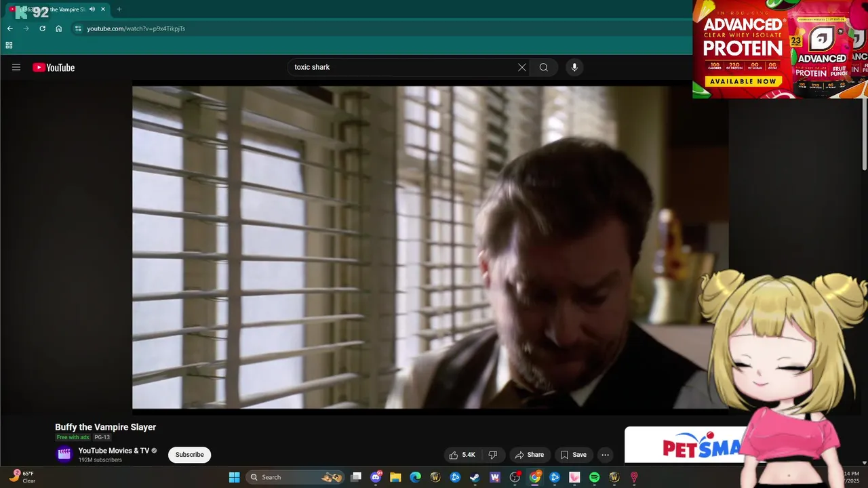Open the purple W app in taskbar
868x488 pixels.
click(495, 477)
